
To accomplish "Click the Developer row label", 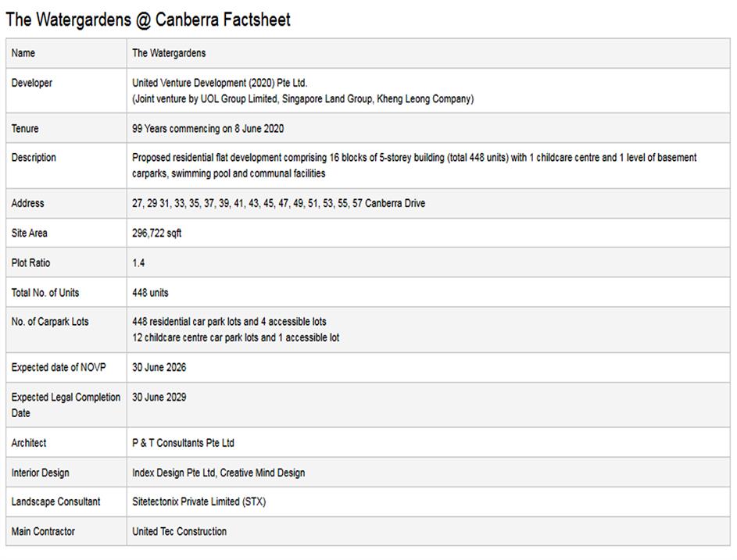I will pos(32,83).
